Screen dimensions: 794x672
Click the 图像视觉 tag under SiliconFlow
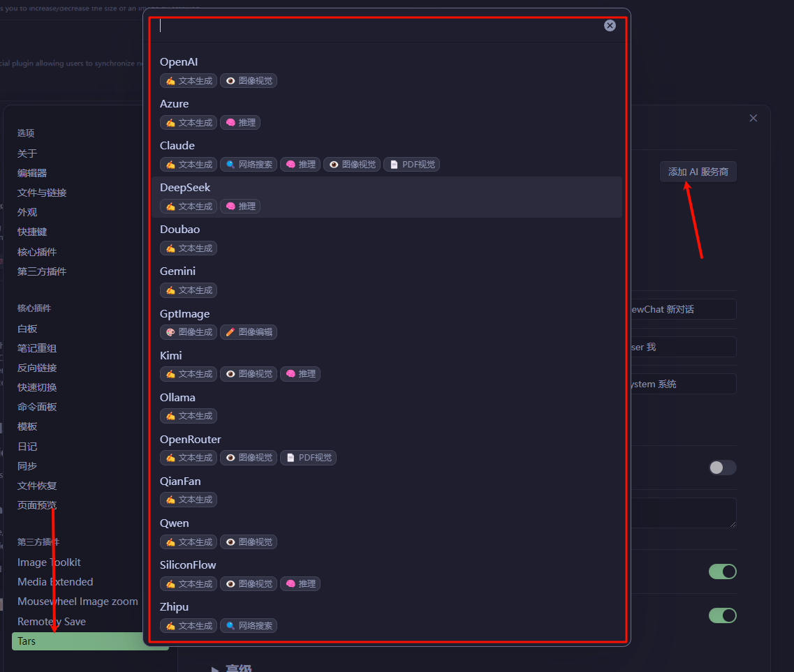click(249, 584)
